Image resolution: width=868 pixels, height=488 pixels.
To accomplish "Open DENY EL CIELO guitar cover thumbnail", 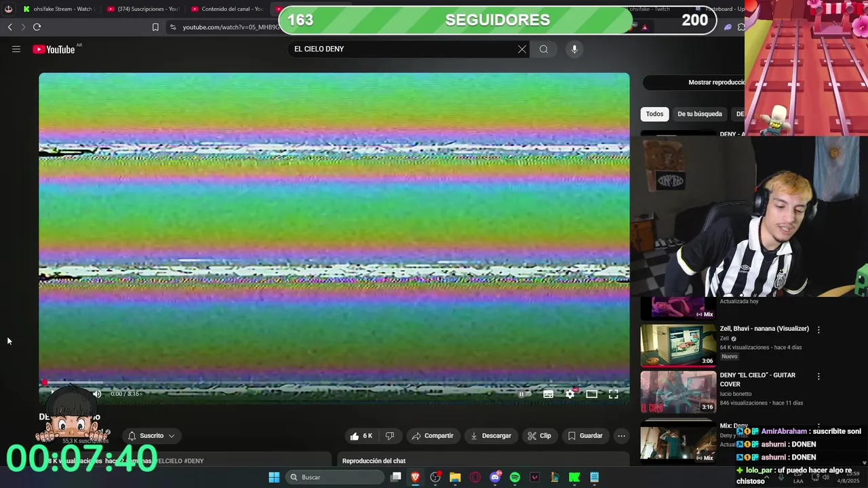I will [678, 392].
